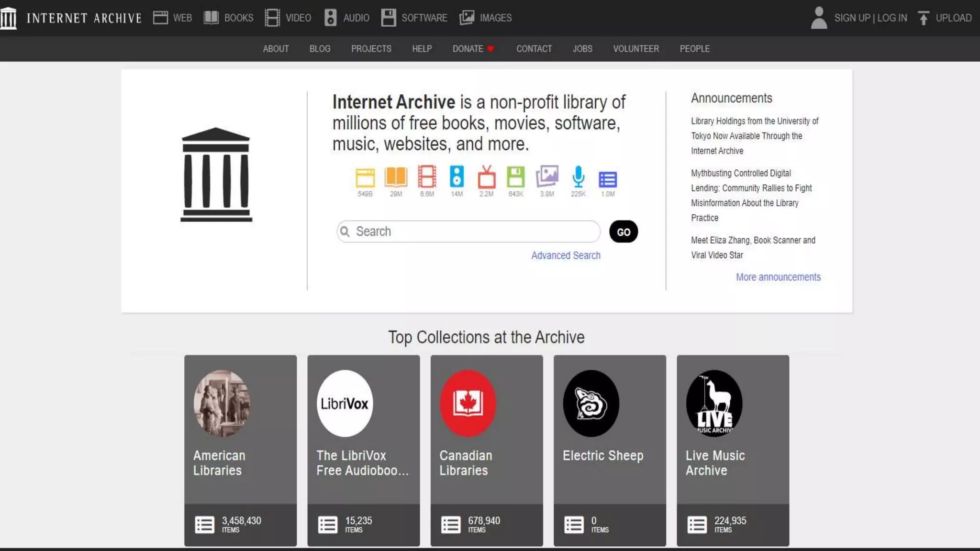The height and width of the screenshot is (551, 980).
Task: Select the red film strip movies icon
Action: 427,176
